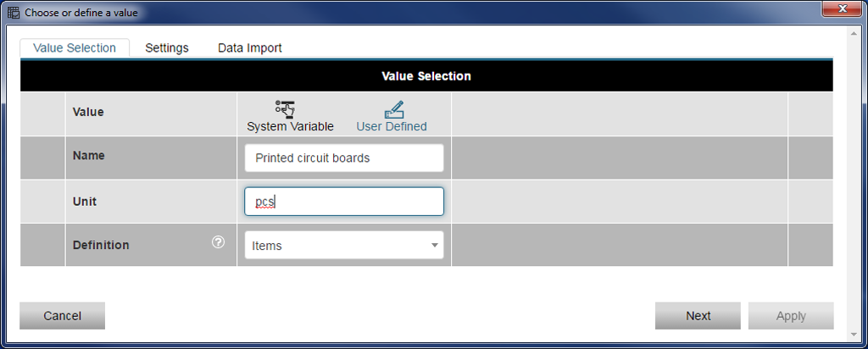The width and height of the screenshot is (868, 349).
Task: Click the Next button
Action: (698, 316)
